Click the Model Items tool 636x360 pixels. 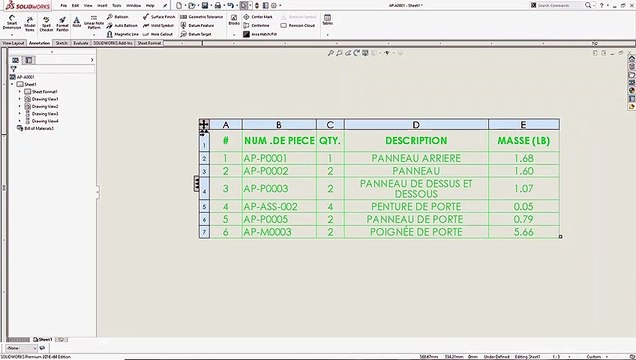tap(30, 24)
